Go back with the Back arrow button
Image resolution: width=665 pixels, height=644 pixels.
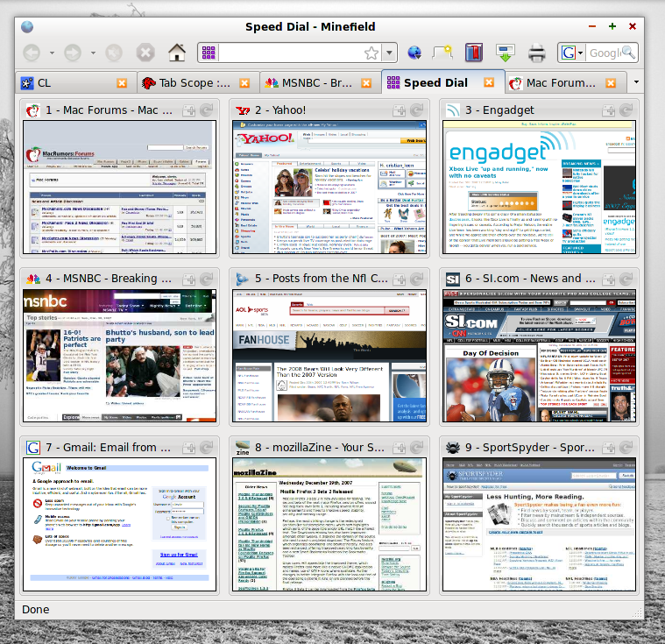(x=32, y=53)
